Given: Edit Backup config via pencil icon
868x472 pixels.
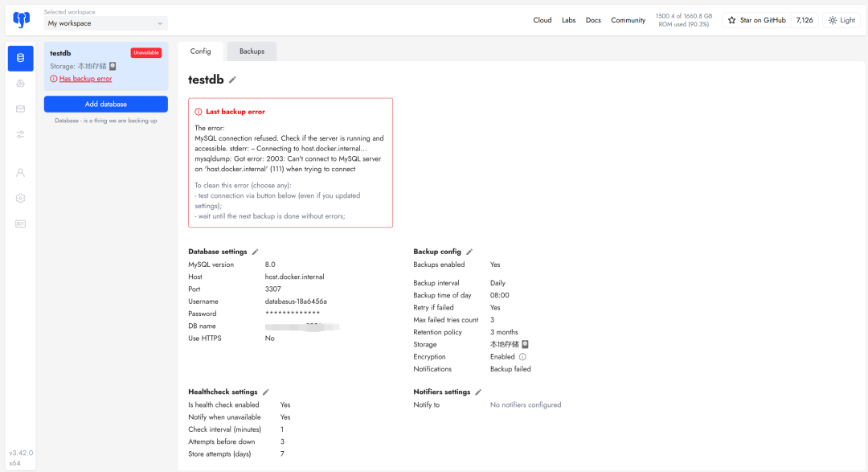Looking at the screenshot, I should tap(469, 252).
